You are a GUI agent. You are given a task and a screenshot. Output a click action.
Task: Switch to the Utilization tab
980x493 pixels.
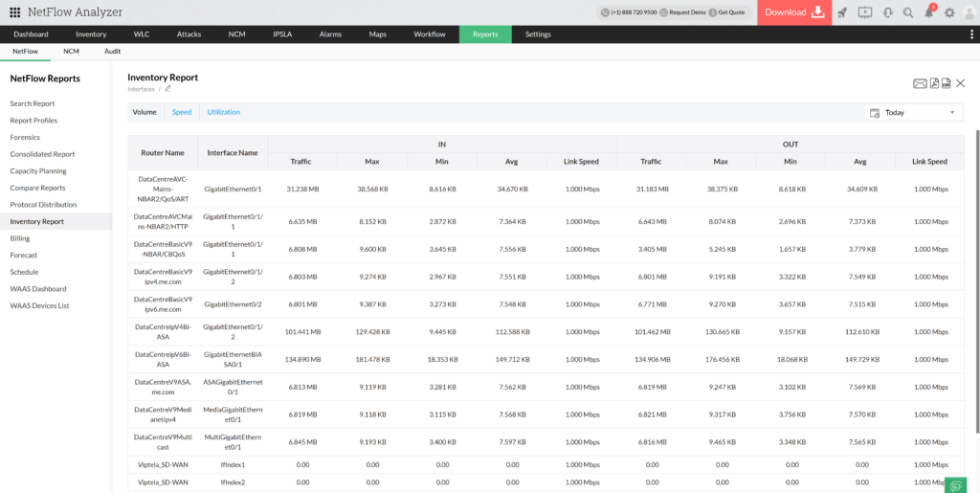tap(223, 112)
